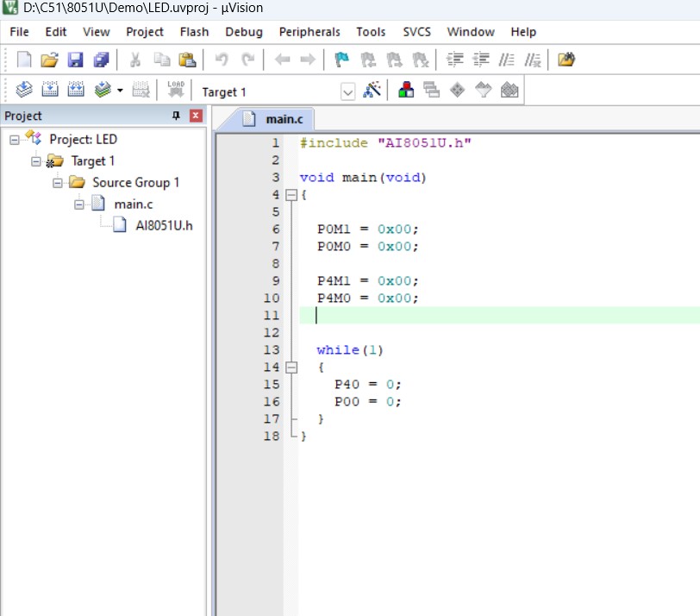Close the Project panel
The height and width of the screenshot is (616, 700).
(196, 116)
